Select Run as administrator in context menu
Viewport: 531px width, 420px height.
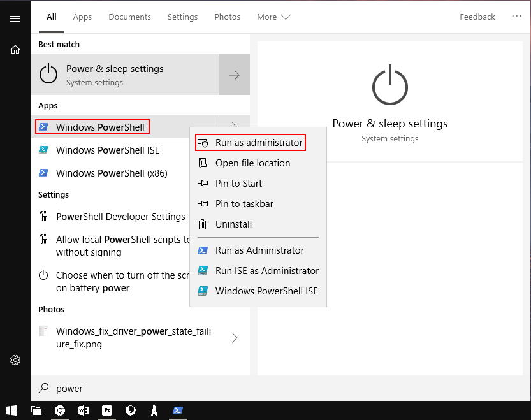(x=251, y=143)
